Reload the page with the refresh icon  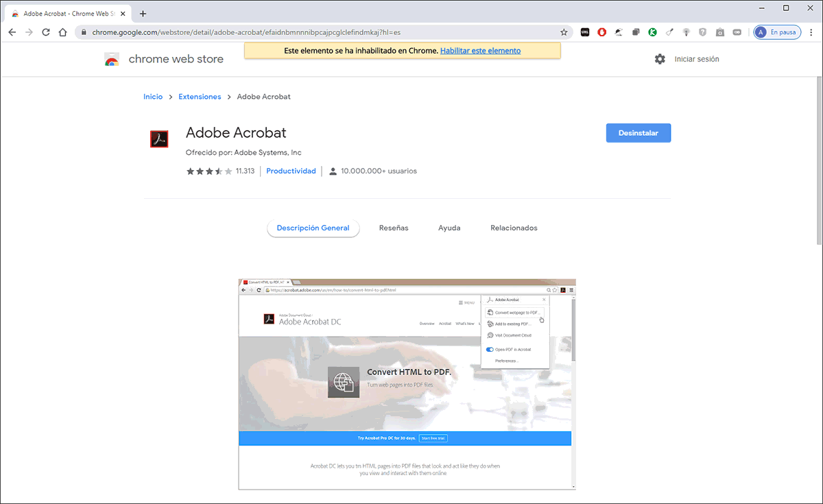46,32
